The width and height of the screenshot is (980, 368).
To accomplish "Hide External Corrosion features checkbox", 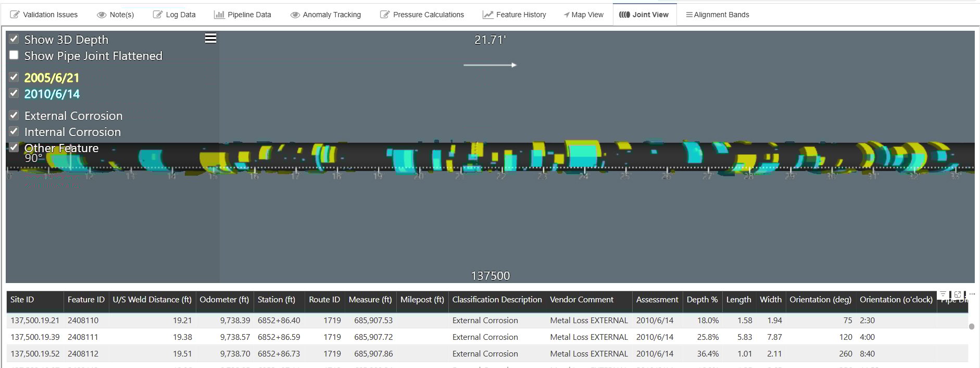I will click(x=14, y=115).
